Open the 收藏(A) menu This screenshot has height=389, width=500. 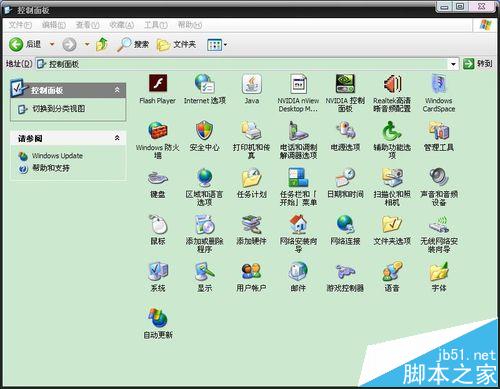coord(122,25)
